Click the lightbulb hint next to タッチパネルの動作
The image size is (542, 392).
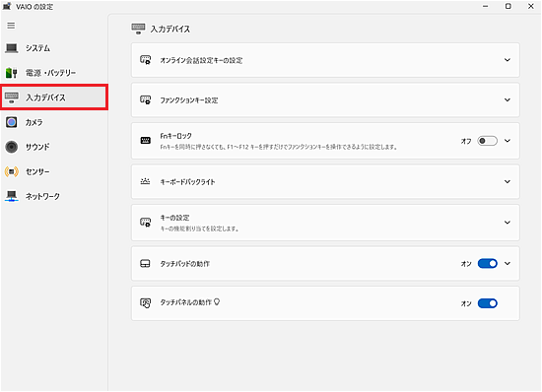coord(217,302)
